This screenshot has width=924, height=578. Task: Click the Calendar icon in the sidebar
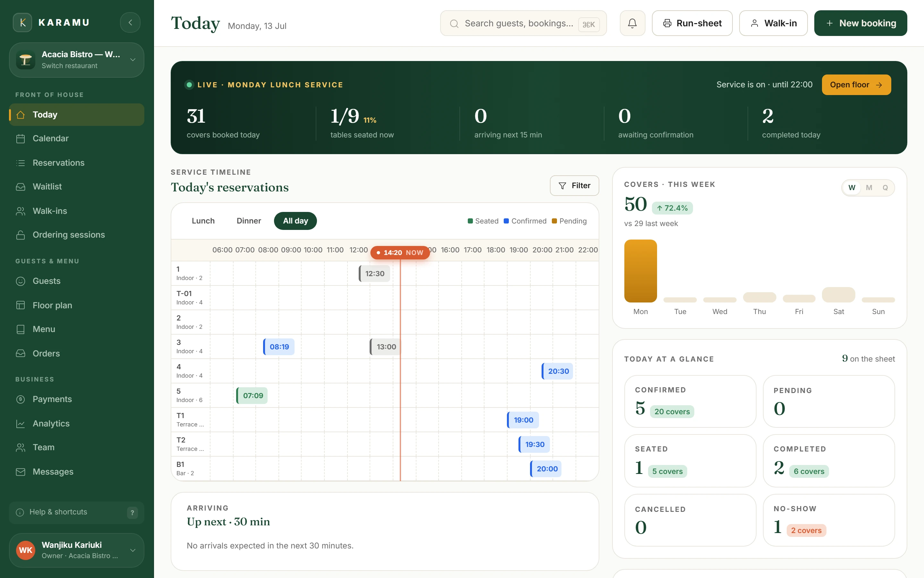21,138
